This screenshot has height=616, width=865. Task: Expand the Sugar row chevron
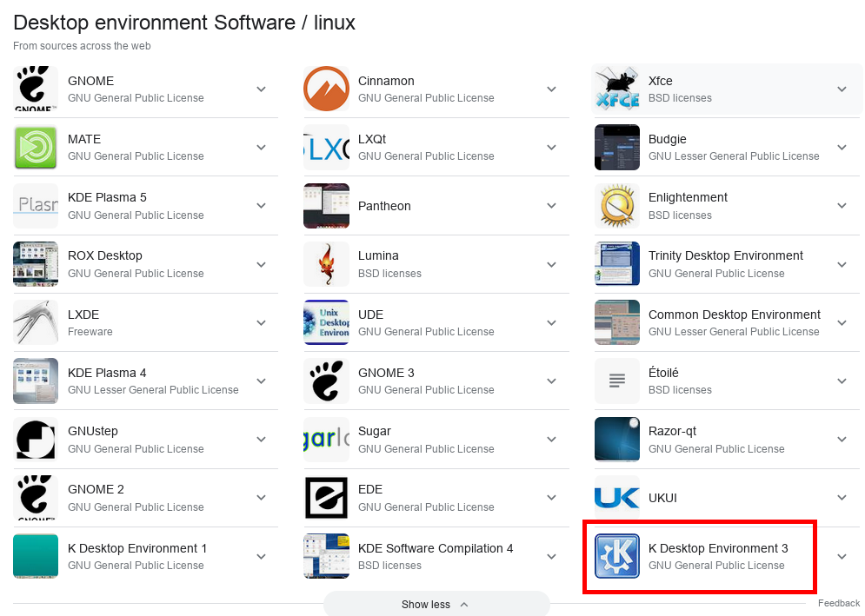[x=552, y=440]
